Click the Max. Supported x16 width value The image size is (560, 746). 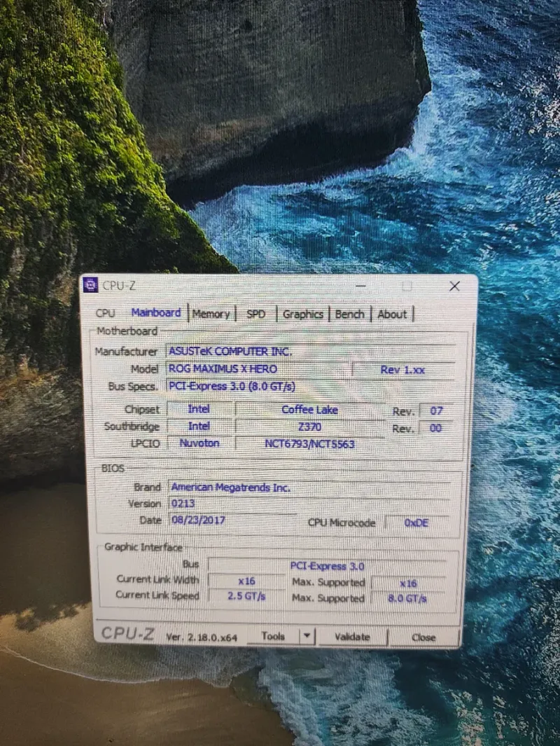[x=408, y=583]
